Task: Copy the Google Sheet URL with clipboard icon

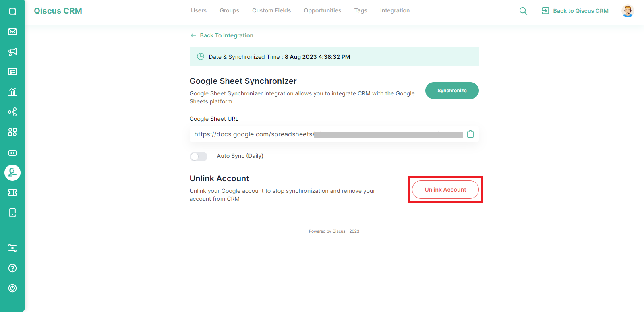Action: [470, 134]
